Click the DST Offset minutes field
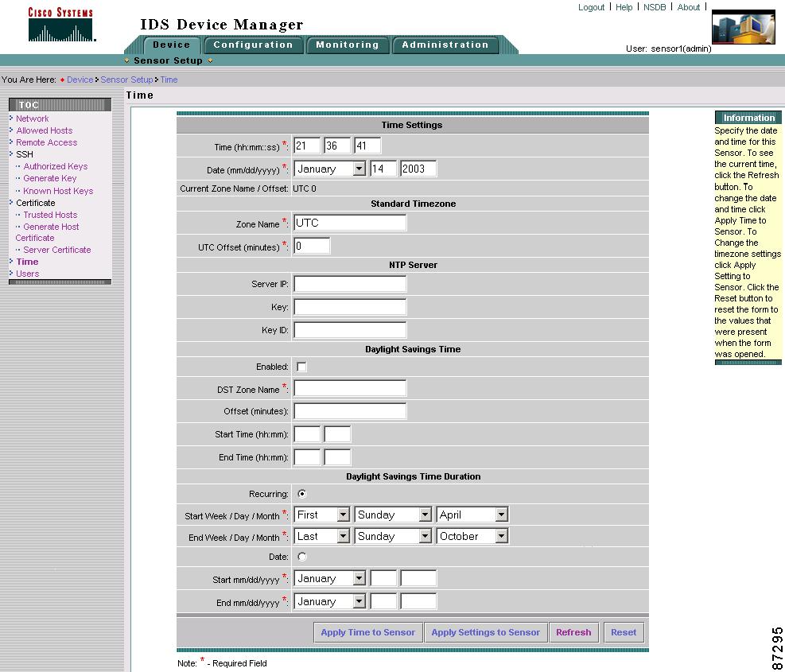785x672 pixels. 350,411
